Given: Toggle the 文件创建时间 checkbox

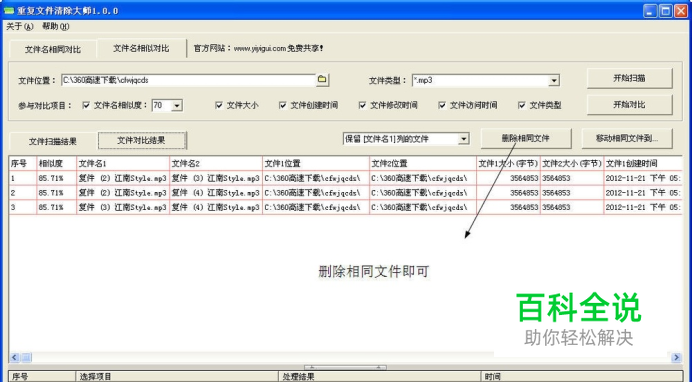Looking at the screenshot, I should [283, 105].
